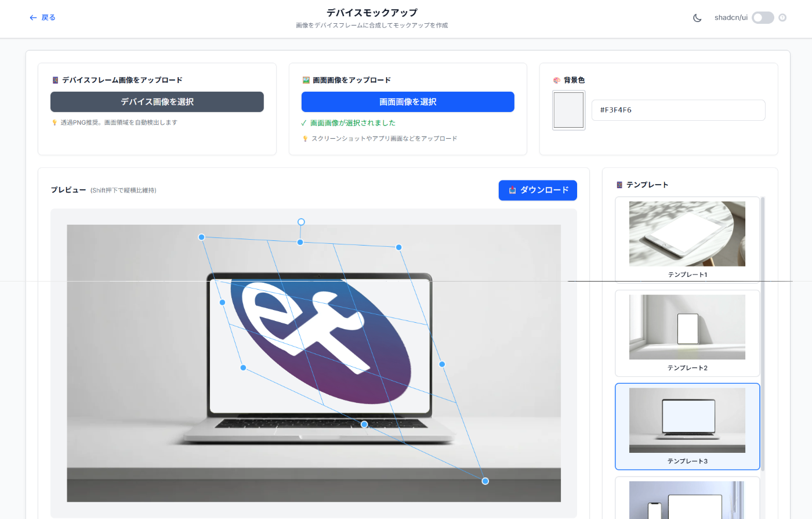Download the mockup with ダウンロード button
This screenshot has width=812, height=519.
click(x=538, y=190)
